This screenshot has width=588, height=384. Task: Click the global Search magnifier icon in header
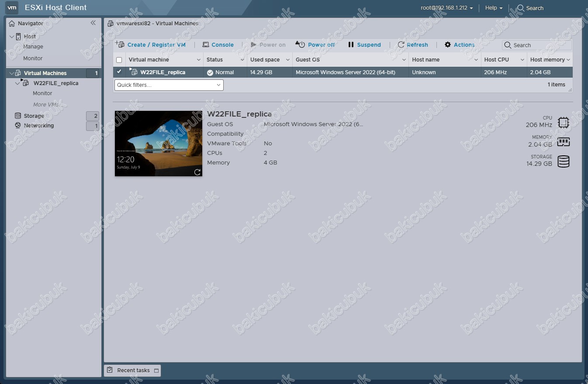tap(521, 8)
